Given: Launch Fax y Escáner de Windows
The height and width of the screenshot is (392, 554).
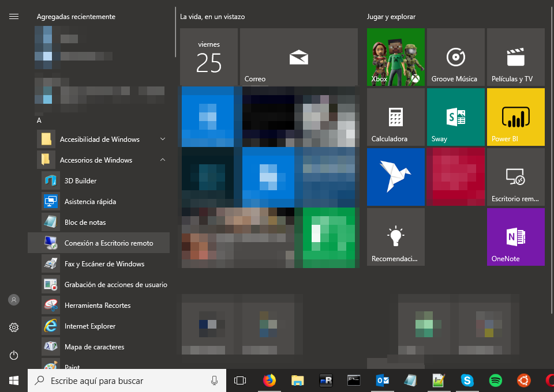Looking at the screenshot, I should coord(99,264).
